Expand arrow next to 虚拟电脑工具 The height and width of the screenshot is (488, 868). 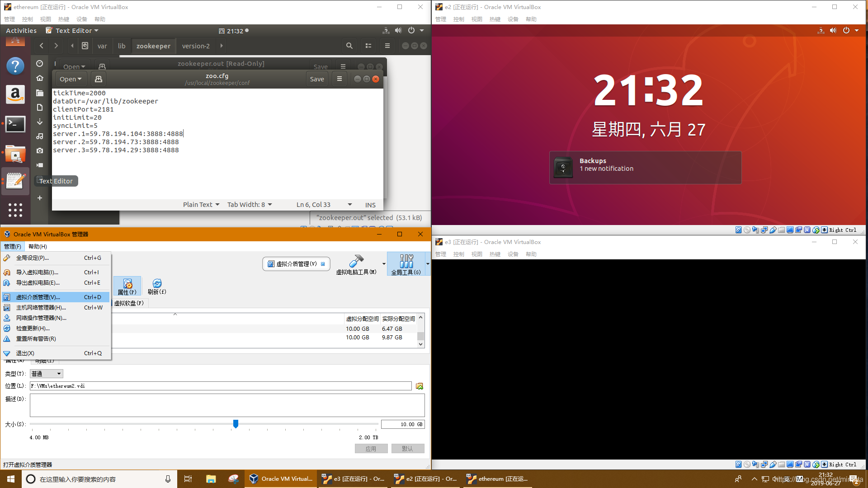(384, 264)
